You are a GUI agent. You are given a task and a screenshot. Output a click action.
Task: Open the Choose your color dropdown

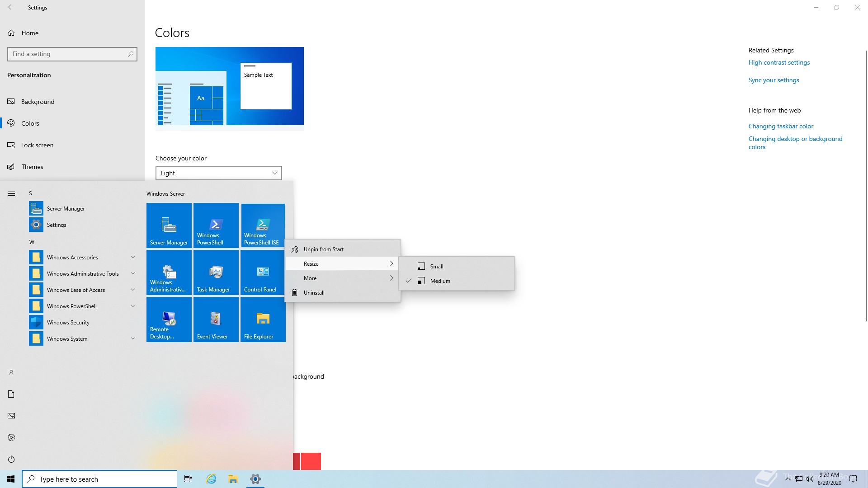[219, 173]
